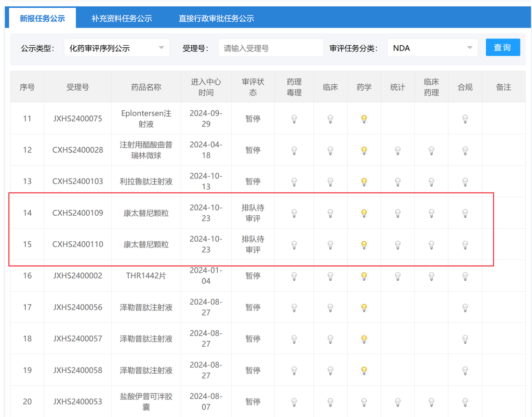The height and width of the screenshot is (417, 532).
Task: Click yellow 药学 bulb for JXHS2400057
Action: pos(364,339)
